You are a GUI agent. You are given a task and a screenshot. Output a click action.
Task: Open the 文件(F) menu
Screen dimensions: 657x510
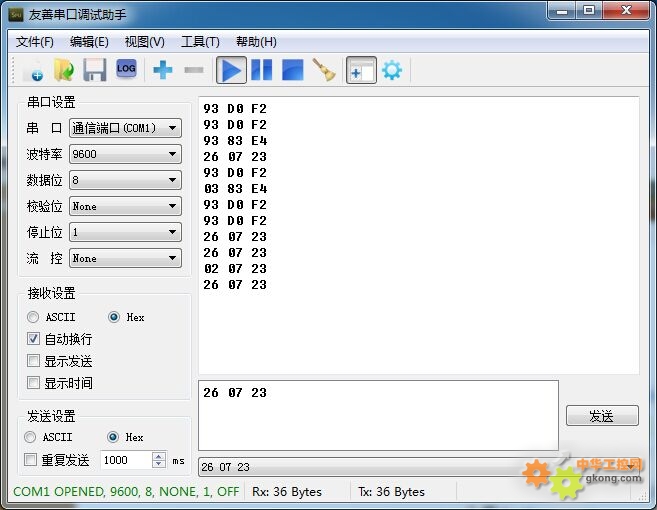pos(35,41)
